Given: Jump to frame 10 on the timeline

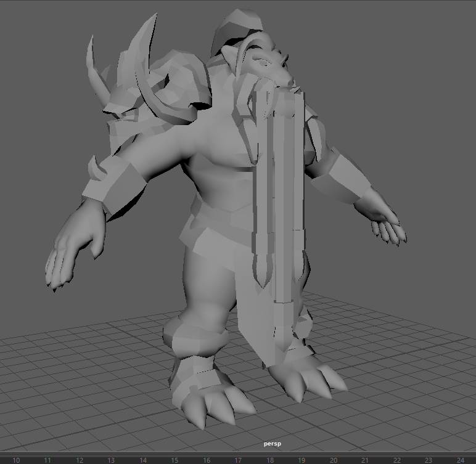Looking at the screenshot, I should tap(16, 460).
